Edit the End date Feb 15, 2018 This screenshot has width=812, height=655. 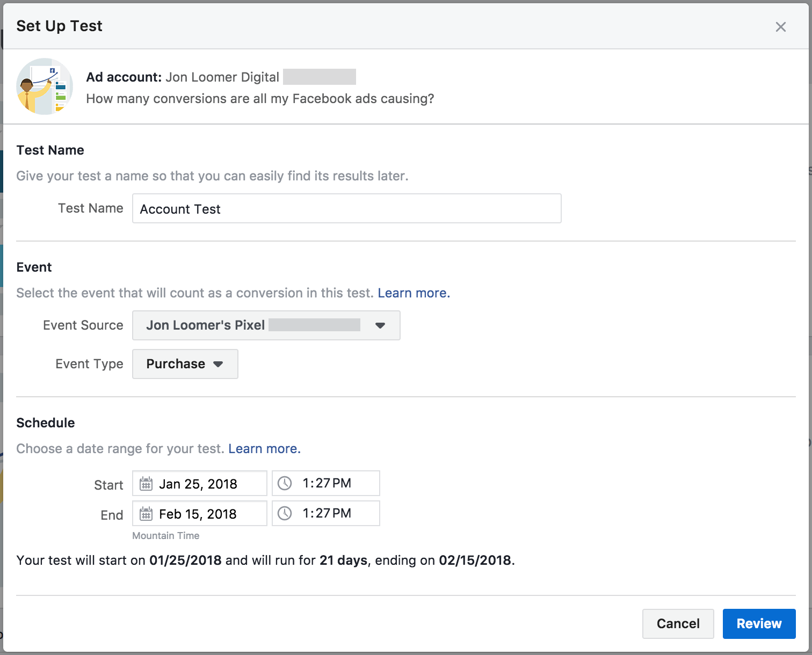200,513
